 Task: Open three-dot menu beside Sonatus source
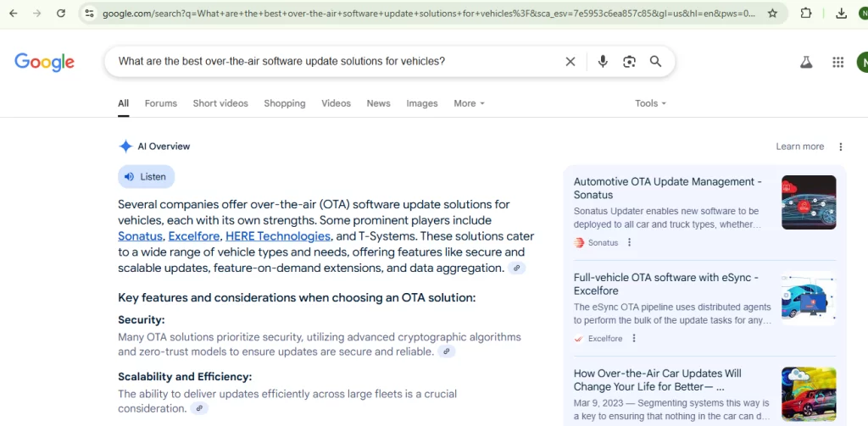click(629, 242)
